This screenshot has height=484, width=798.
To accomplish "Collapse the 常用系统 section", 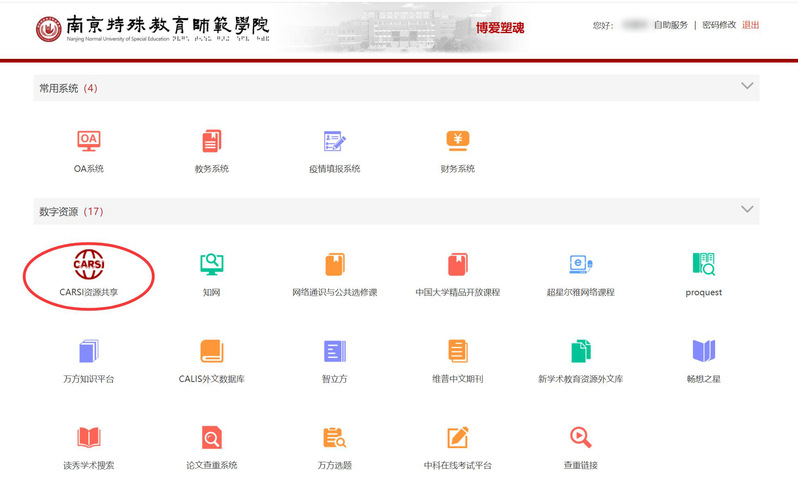I will pyautogui.click(x=746, y=87).
